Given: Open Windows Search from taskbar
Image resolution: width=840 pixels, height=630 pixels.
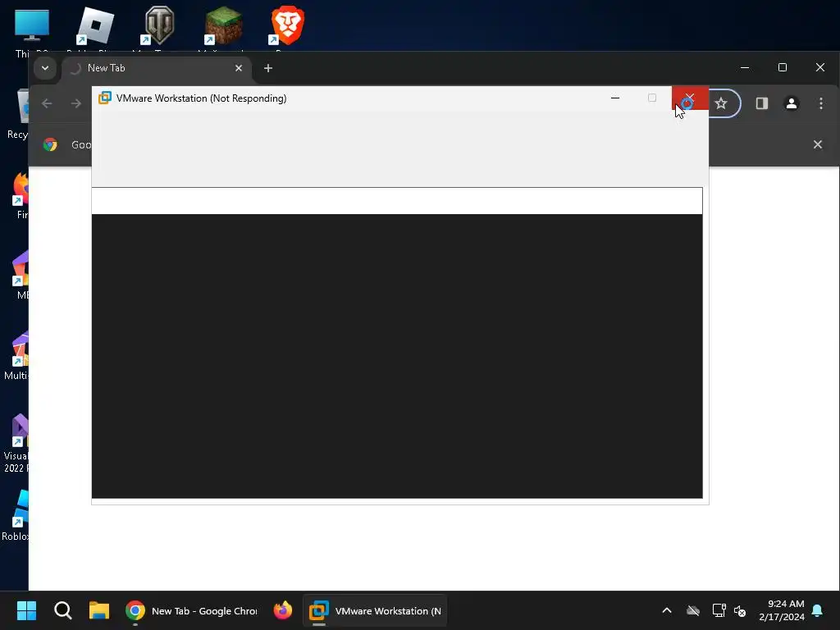Looking at the screenshot, I should click(x=62, y=610).
